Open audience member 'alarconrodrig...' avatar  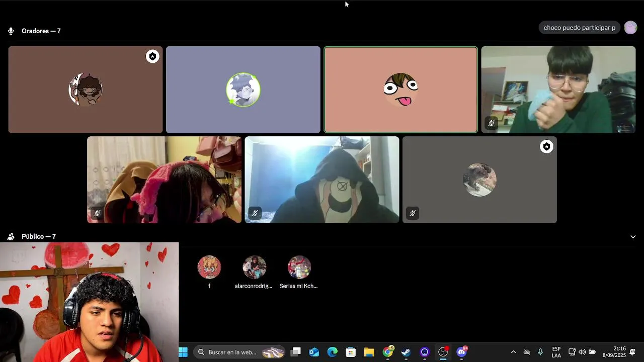(x=254, y=267)
